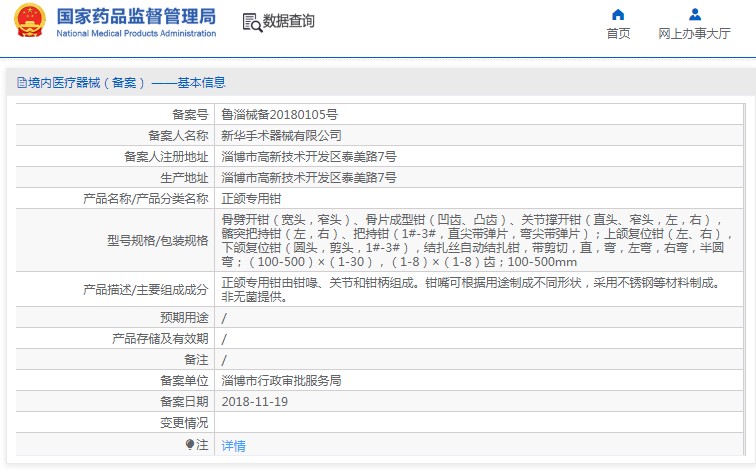Click the address in 生产地址 row

point(309,177)
